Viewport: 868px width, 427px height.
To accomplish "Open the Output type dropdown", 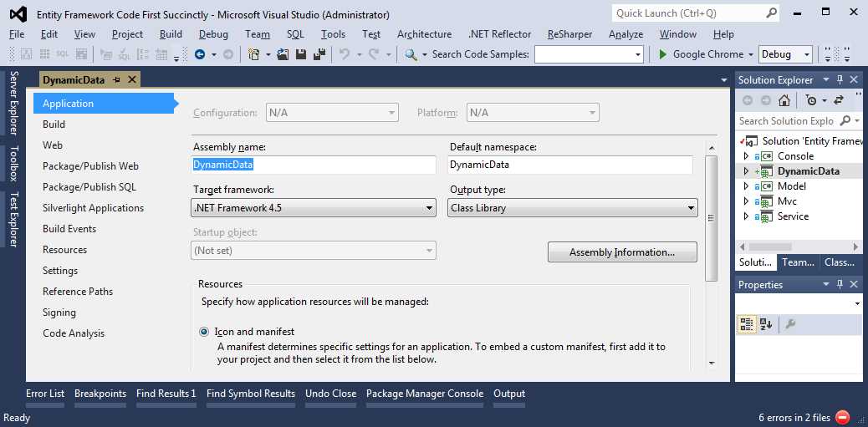I will pyautogui.click(x=691, y=208).
